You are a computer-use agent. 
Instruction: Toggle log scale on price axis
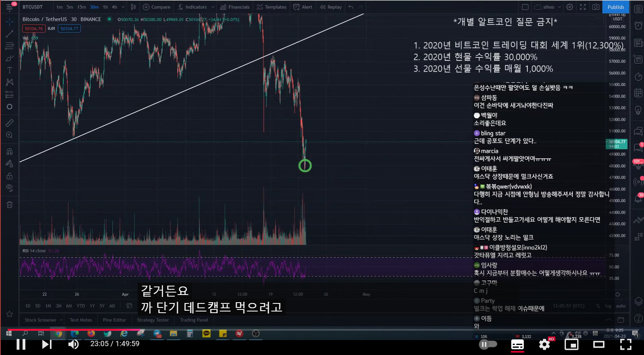click(x=608, y=306)
